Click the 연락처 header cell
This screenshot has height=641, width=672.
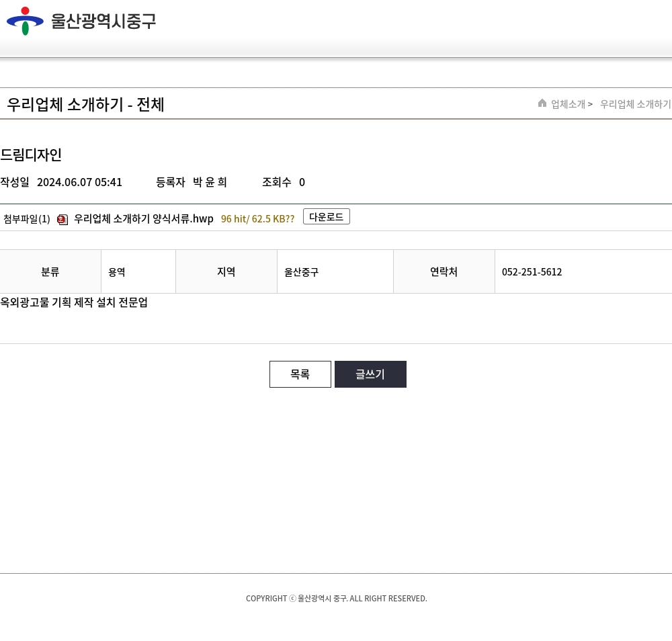click(444, 271)
